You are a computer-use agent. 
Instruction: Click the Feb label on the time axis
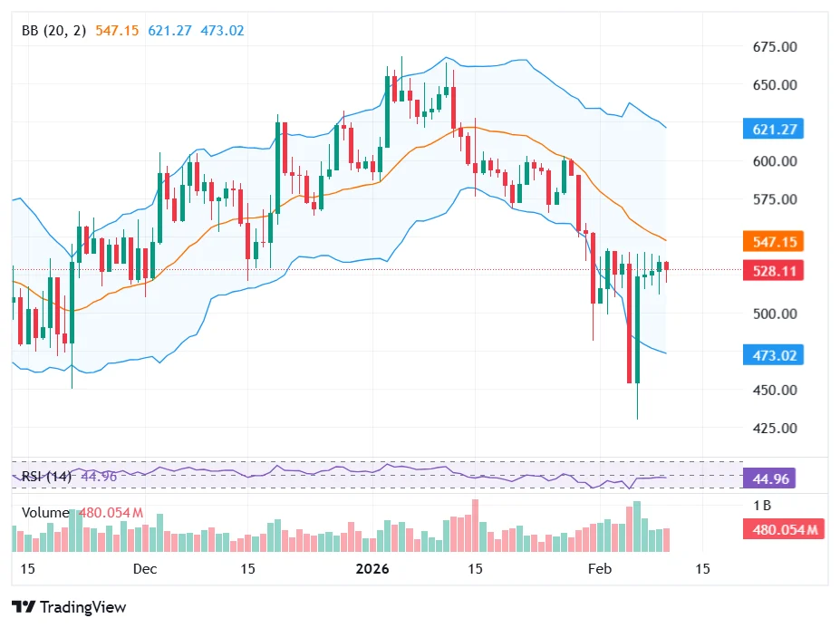click(x=599, y=569)
